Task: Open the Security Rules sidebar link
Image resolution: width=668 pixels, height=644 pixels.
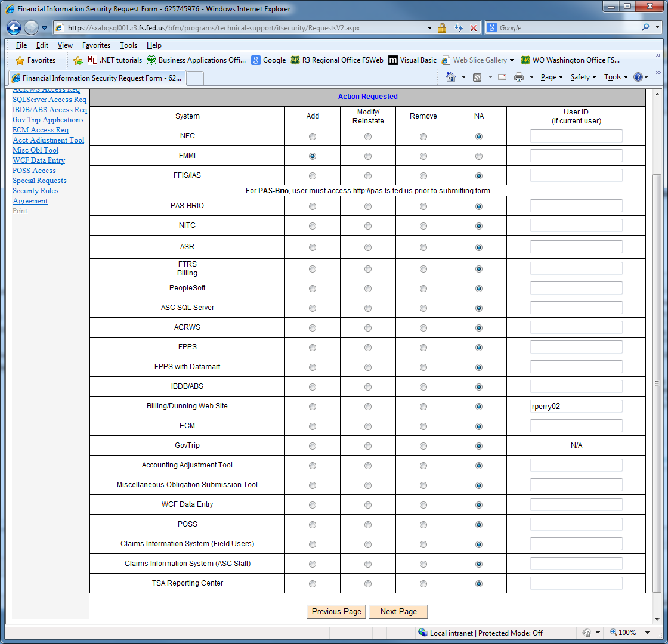Action: tap(35, 191)
